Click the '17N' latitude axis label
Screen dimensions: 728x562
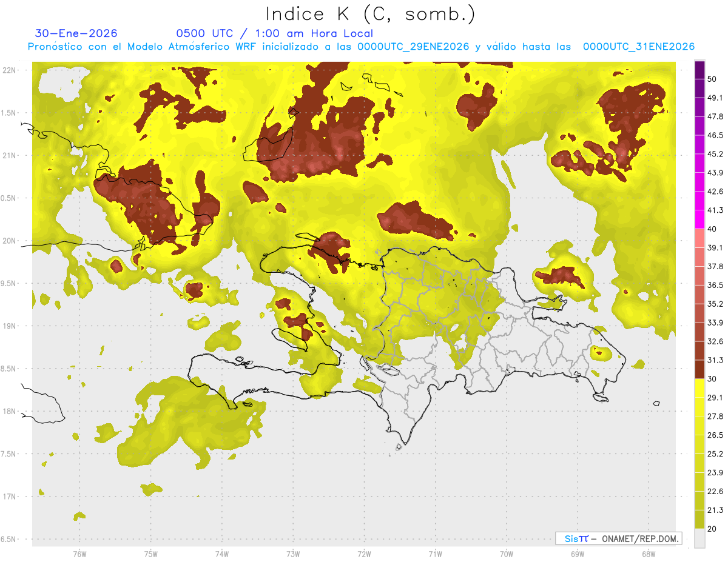tap(9, 497)
